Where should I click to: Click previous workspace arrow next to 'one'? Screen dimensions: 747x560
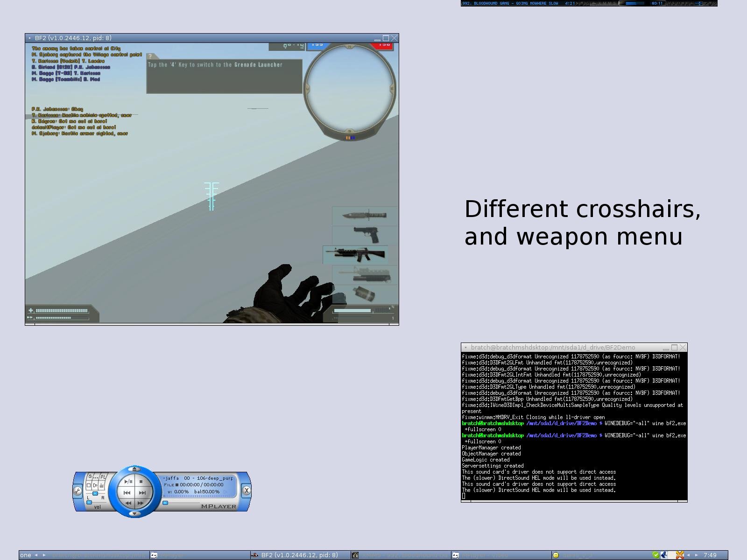click(36, 555)
